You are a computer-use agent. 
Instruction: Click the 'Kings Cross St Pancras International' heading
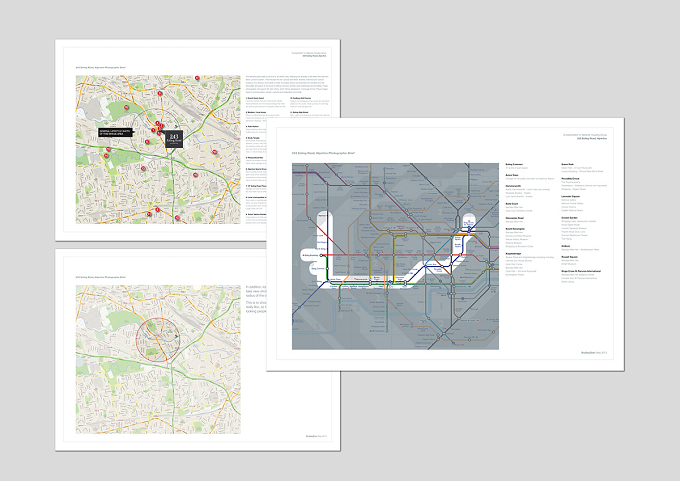(581, 271)
